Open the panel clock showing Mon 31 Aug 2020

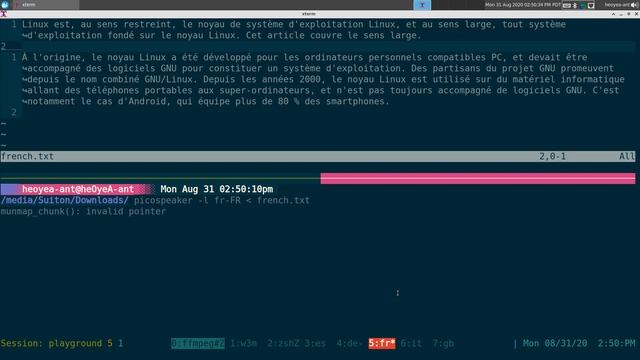(x=523, y=5)
